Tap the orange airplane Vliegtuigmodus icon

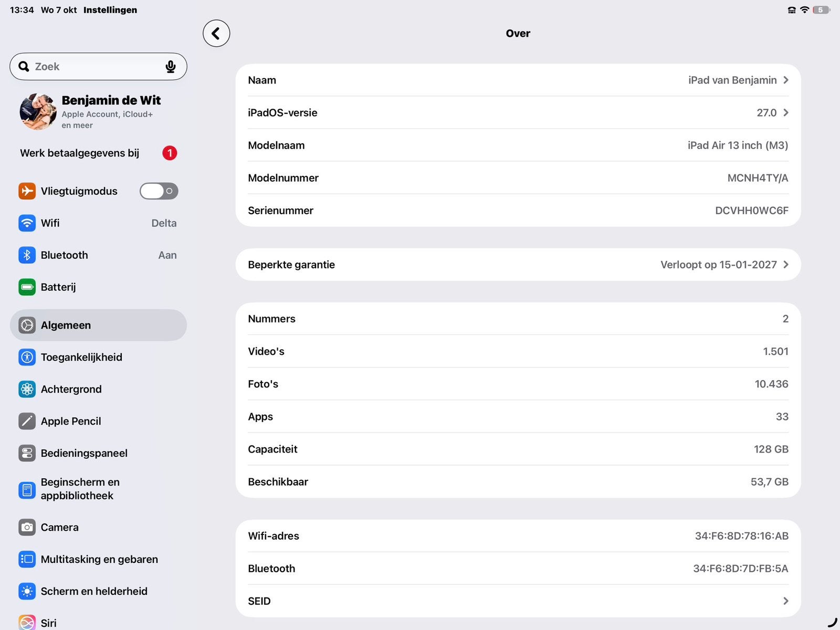tap(27, 191)
